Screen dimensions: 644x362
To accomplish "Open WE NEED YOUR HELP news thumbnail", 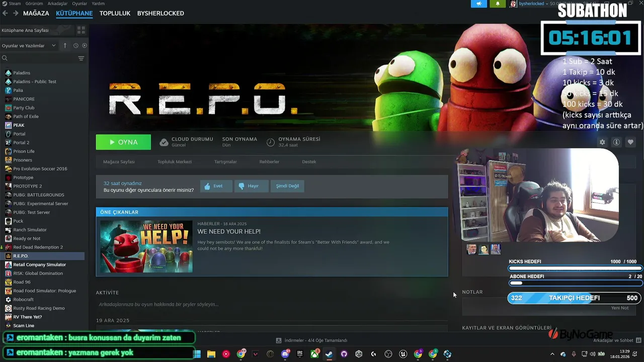I will [x=146, y=246].
